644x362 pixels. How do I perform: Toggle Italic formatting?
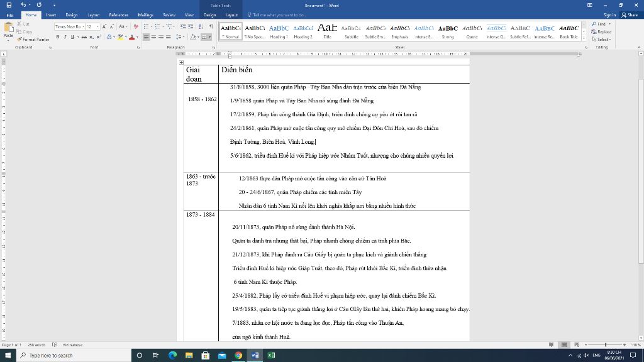(x=65, y=37)
